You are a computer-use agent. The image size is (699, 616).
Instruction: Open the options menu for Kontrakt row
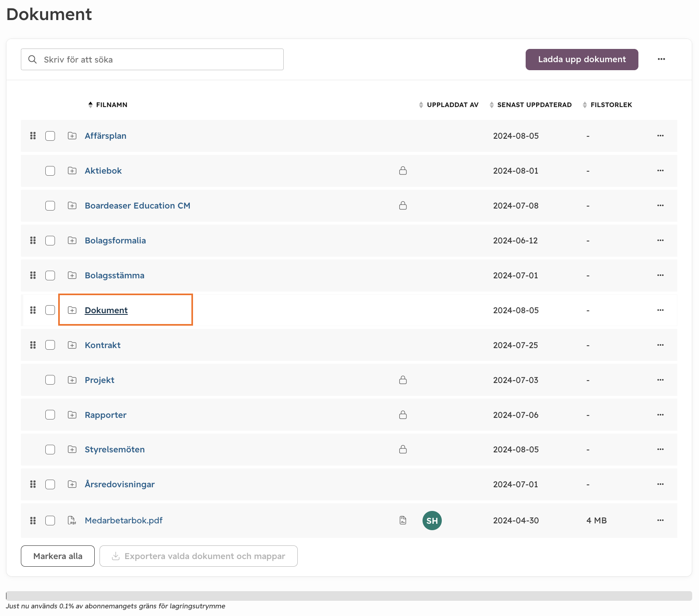(660, 345)
